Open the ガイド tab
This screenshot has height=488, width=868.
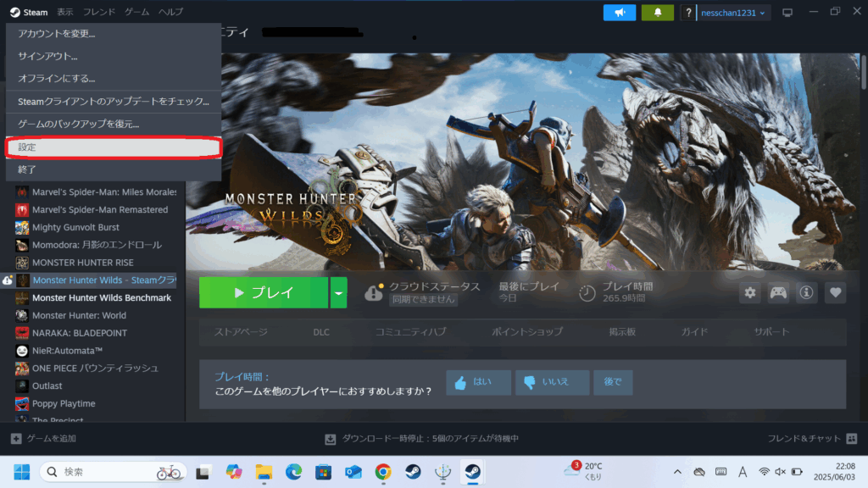tap(695, 332)
